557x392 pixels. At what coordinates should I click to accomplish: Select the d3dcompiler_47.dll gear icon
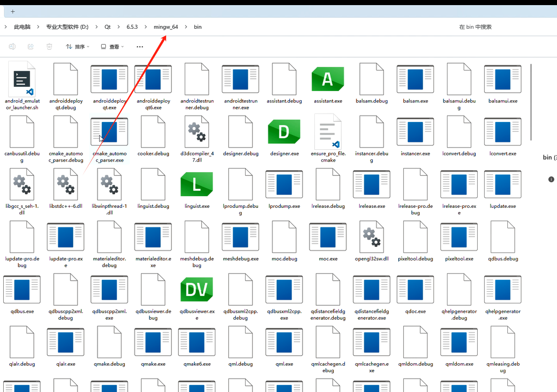point(196,132)
